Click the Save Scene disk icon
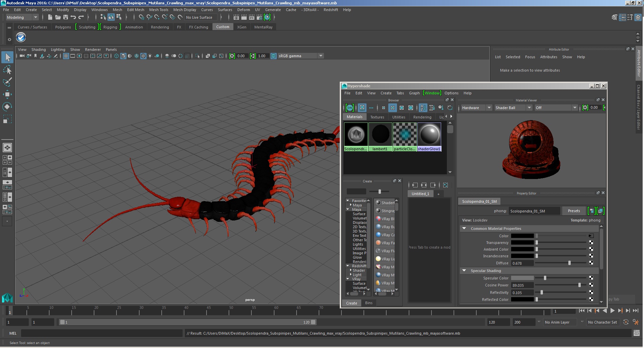The height and width of the screenshot is (348, 644). 65,17
